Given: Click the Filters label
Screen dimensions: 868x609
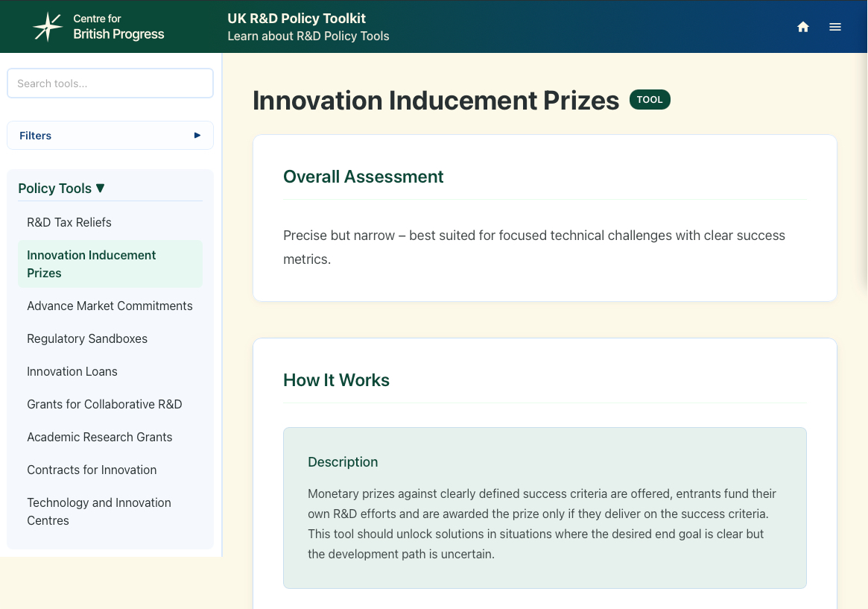Looking at the screenshot, I should [36, 136].
